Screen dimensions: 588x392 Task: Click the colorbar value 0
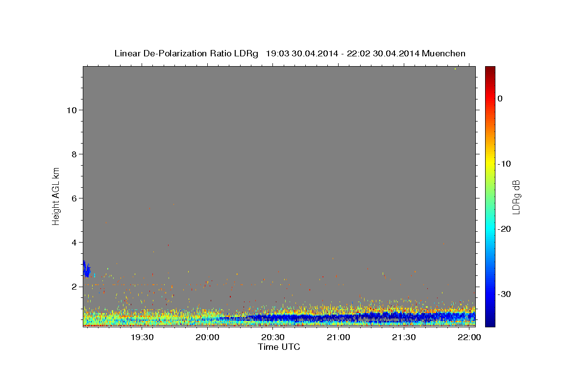500,98
